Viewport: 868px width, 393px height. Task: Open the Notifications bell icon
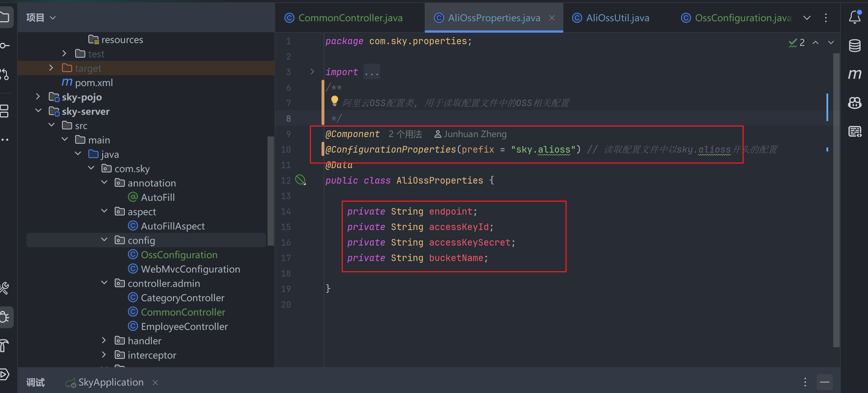tap(855, 17)
